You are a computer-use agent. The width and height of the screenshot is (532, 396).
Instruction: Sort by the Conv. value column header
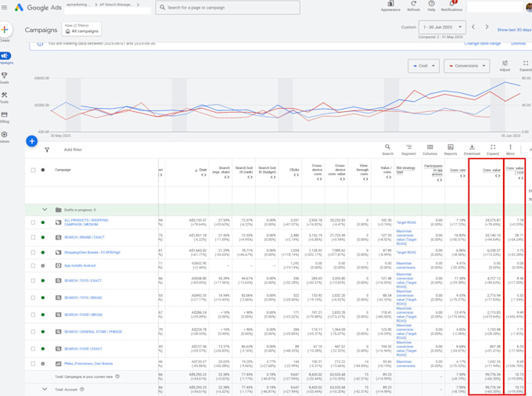[x=491, y=170]
